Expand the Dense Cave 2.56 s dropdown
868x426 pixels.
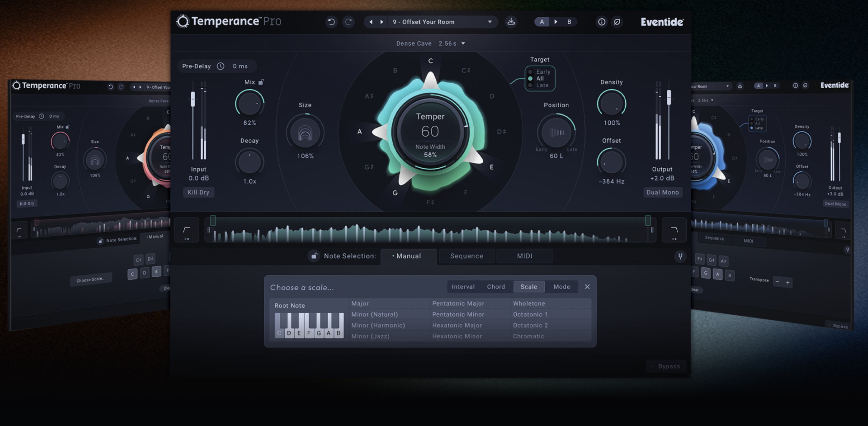point(431,43)
